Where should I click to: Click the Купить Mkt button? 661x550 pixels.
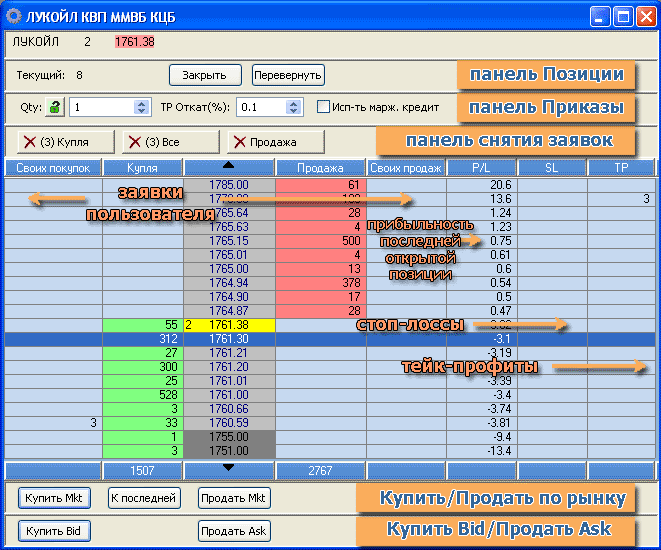pos(54,498)
